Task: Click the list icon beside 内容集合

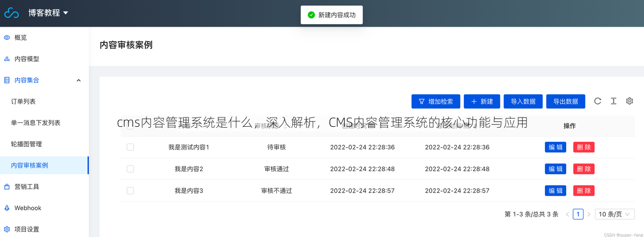Action: (x=7, y=80)
